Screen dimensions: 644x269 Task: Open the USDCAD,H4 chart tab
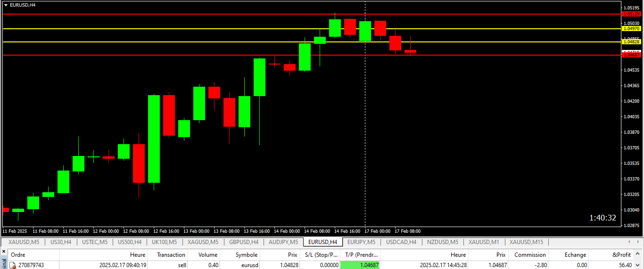coord(401,242)
